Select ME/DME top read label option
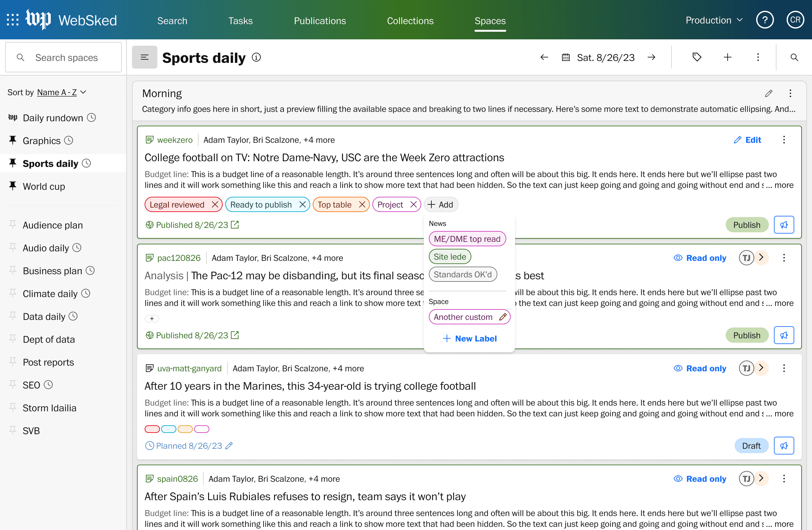The image size is (812, 530). tap(467, 239)
